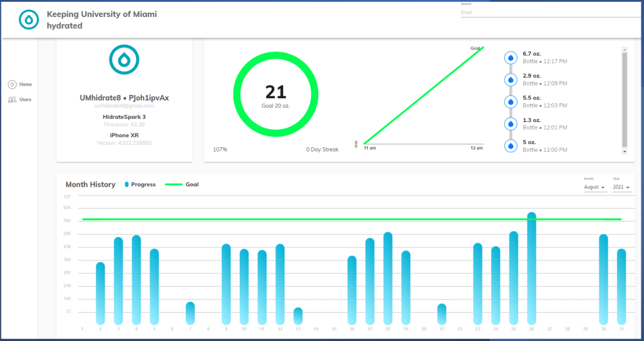Click the large profile droplet avatar
Image resolution: width=644 pixels, height=341 pixels.
(x=124, y=60)
